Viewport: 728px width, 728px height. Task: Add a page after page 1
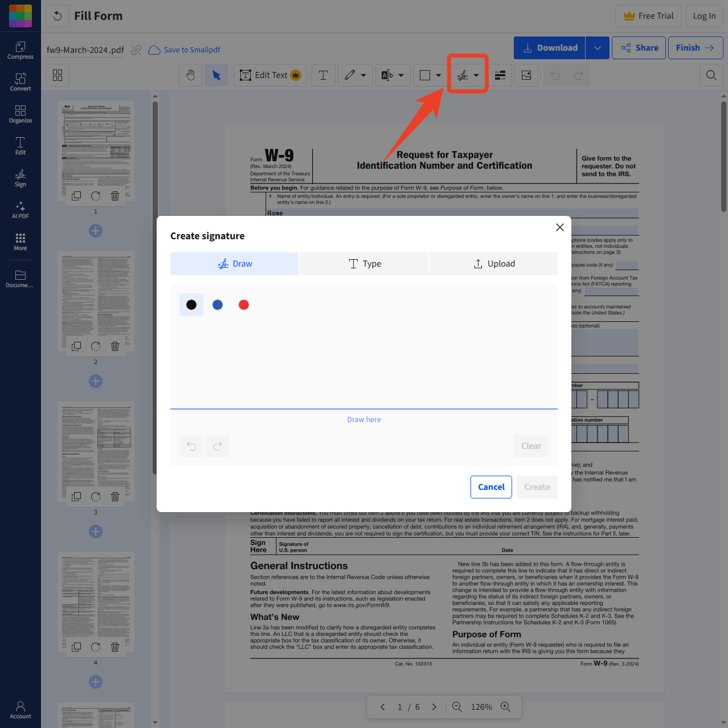tap(96, 231)
